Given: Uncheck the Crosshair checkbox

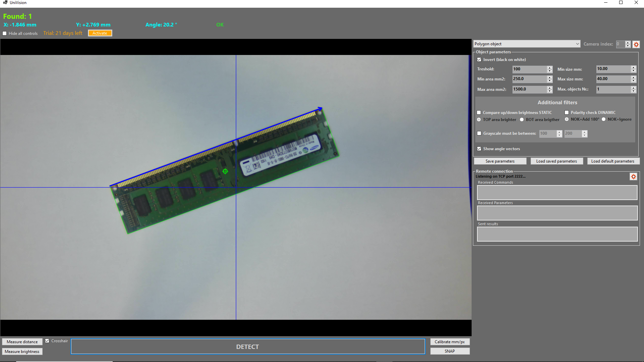Looking at the screenshot, I should tap(47, 341).
